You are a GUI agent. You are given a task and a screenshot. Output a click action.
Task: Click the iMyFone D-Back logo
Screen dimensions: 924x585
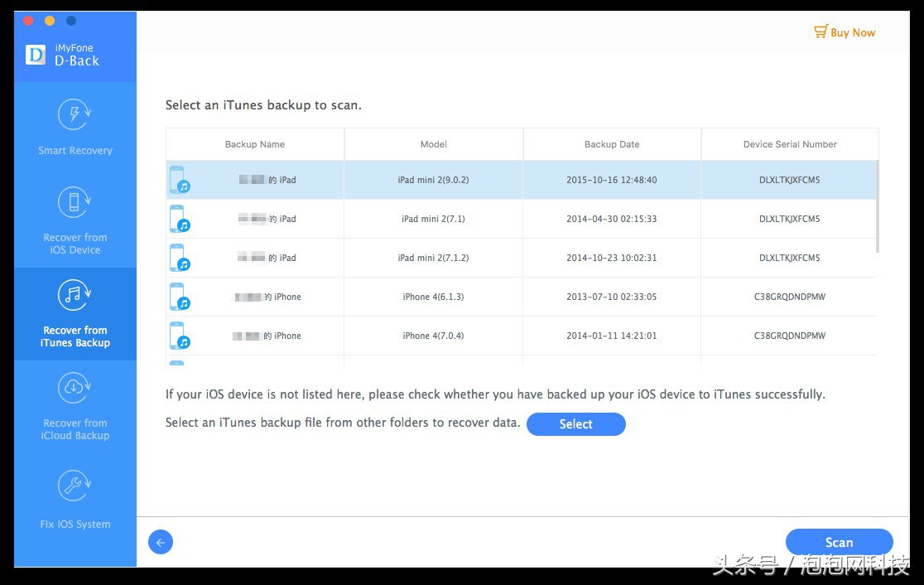[x=36, y=55]
